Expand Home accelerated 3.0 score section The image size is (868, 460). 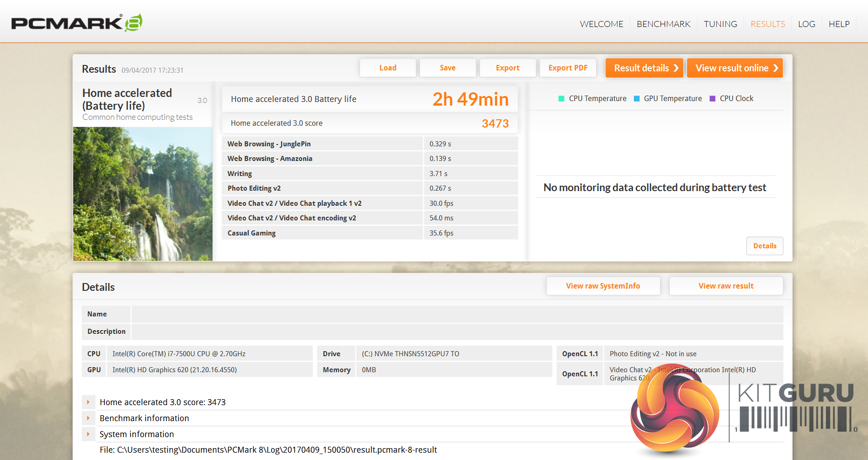point(88,402)
